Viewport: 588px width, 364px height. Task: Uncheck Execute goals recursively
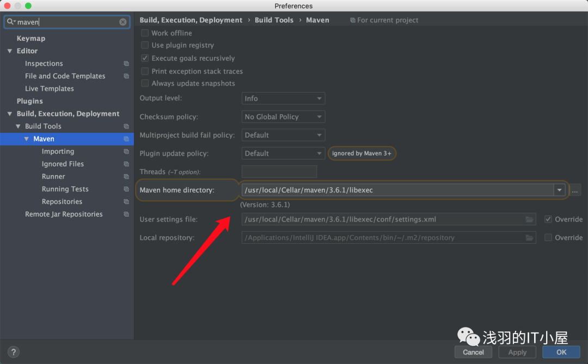tap(145, 58)
